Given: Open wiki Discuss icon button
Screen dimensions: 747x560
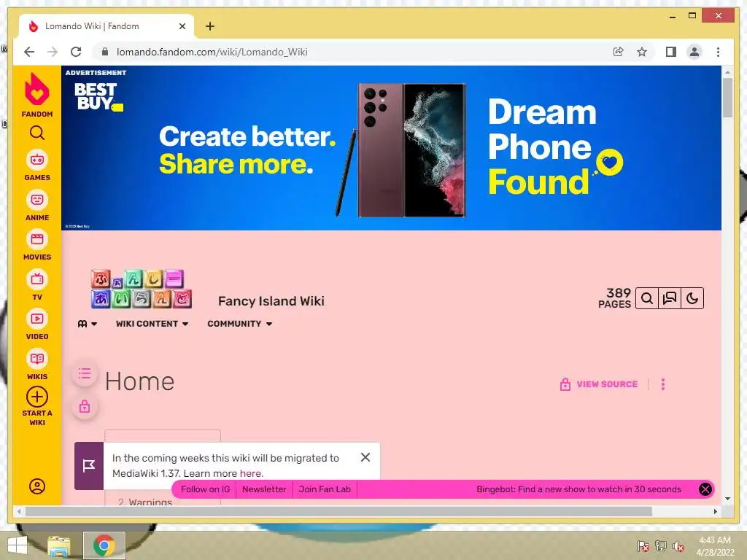Looking at the screenshot, I should [670, 298].
